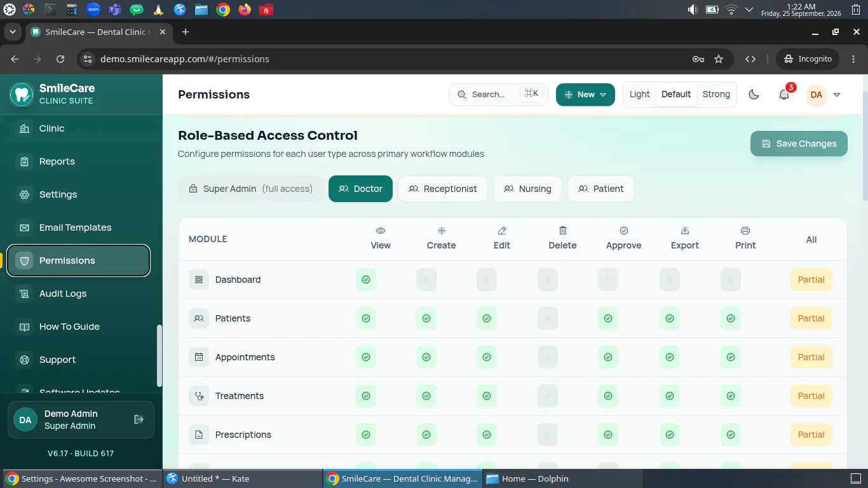
Task: Click the SmileCare tooth logo
Action: point(22,94)
